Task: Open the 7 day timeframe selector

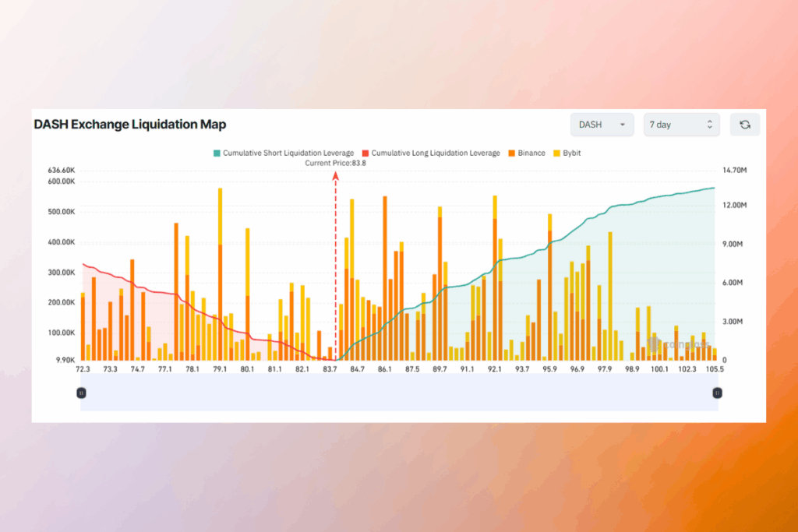Action: (x=680, y=125)
